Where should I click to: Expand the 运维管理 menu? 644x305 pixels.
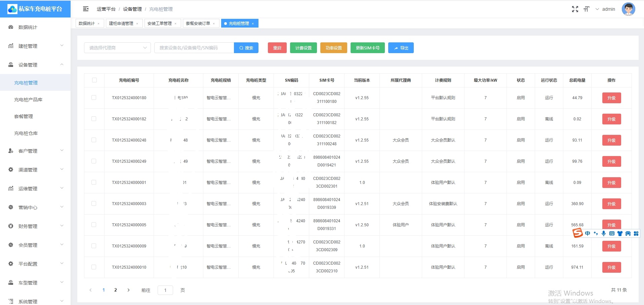pos(62,188)
